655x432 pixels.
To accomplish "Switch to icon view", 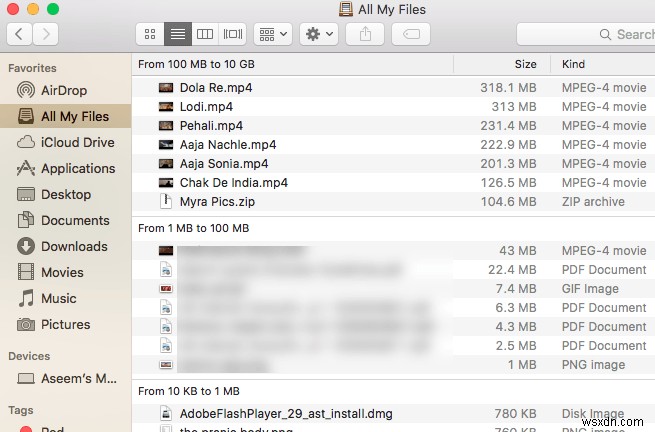I will (150, 34).
